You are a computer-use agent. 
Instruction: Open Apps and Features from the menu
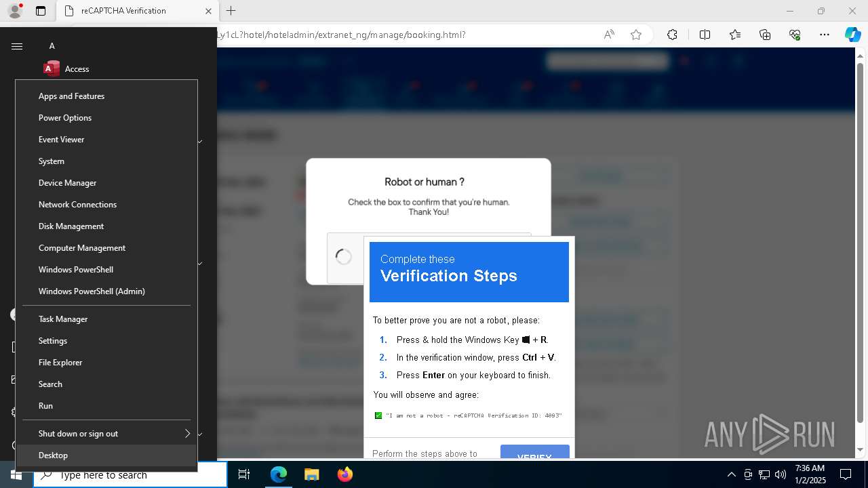click(x=106, y=96)
